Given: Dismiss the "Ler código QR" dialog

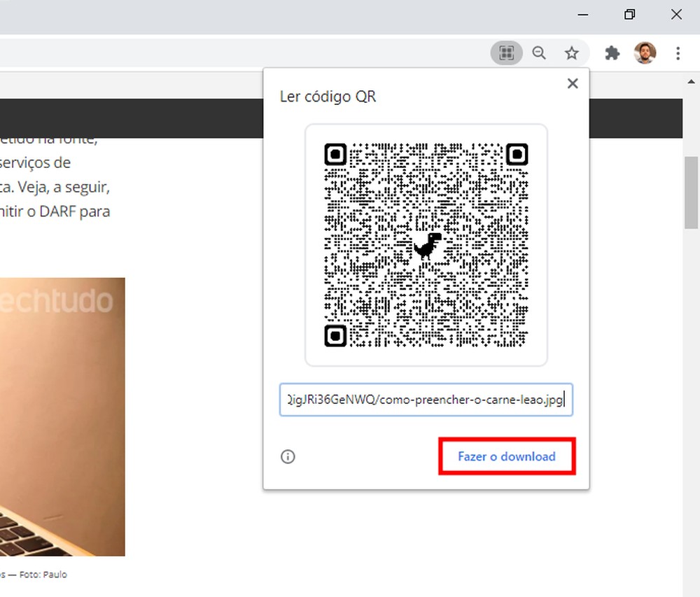Looking at the screenshot, I should [x=573, y=83].
